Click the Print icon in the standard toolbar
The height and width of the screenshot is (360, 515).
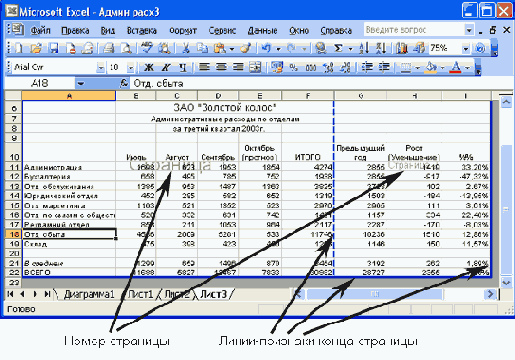click(109, 49)
